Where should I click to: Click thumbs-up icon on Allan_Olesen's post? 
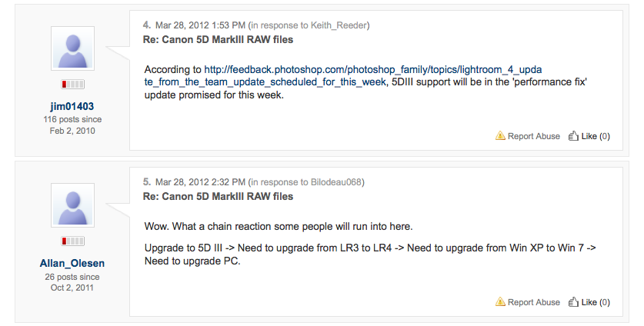coord(572,302)
